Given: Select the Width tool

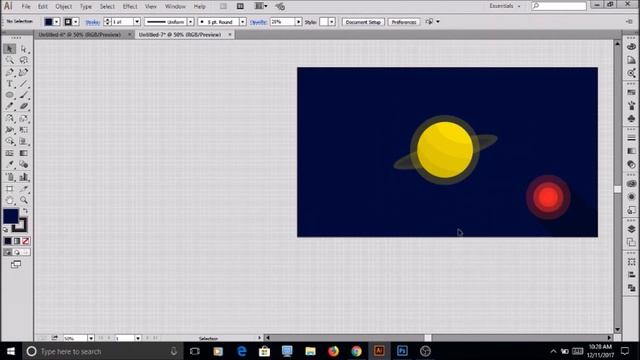Looking at the screenshot, I should (x=10, y=130).
